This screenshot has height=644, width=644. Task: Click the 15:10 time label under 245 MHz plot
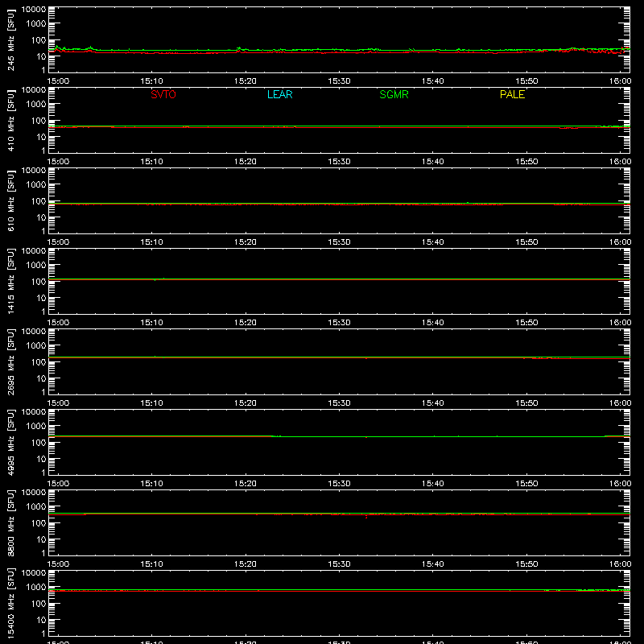pos(151,81)
